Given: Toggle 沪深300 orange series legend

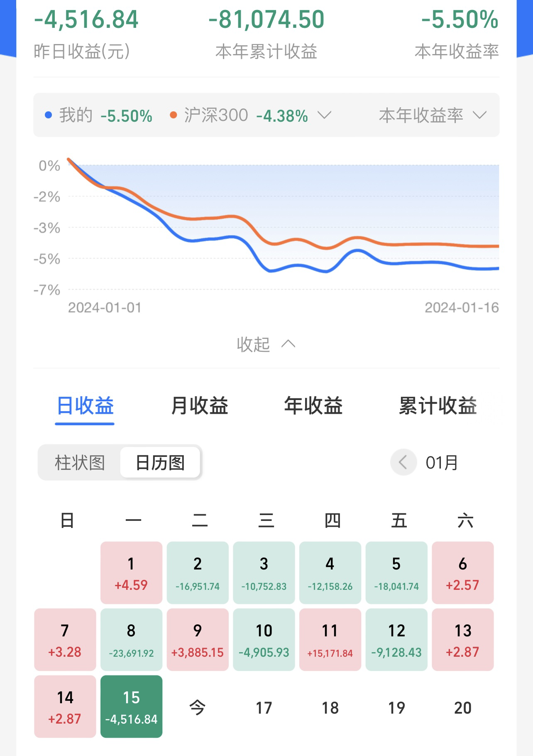Looking at the screenshot, I should coord(239,115).
